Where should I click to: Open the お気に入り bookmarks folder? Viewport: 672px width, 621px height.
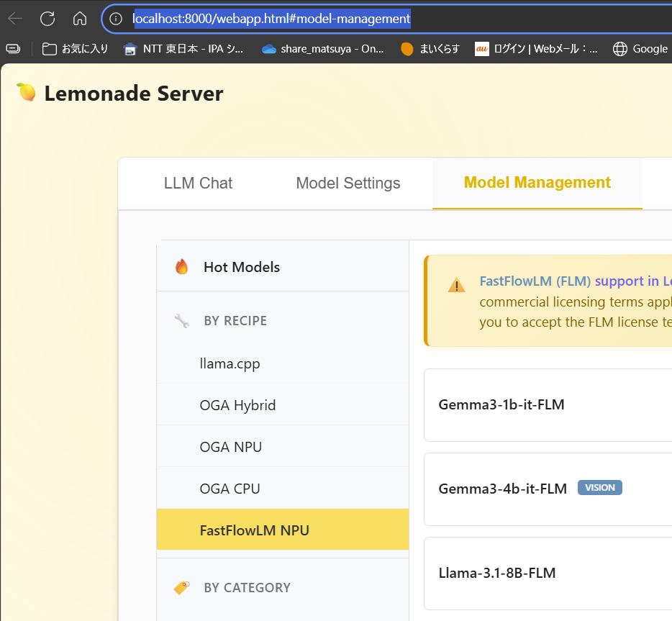(x=76, y=49)
